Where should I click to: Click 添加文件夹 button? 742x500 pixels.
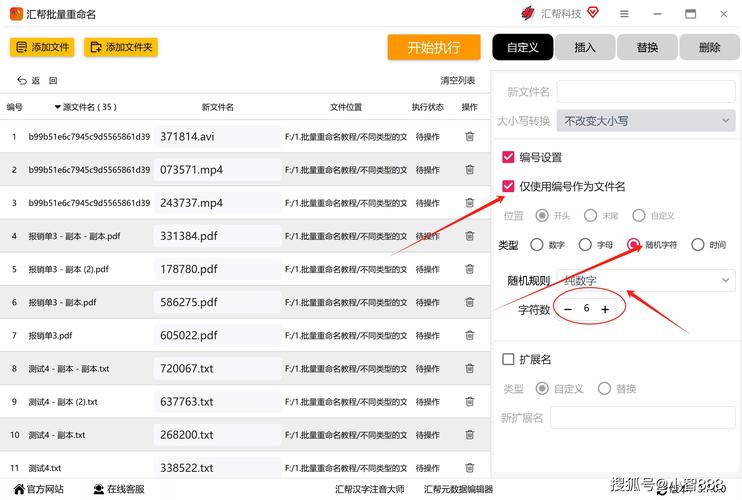(x=121, y=47)
